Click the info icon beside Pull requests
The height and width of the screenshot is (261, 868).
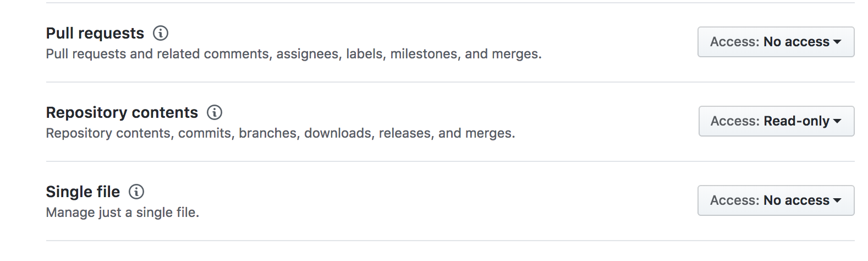coord(161,33)
